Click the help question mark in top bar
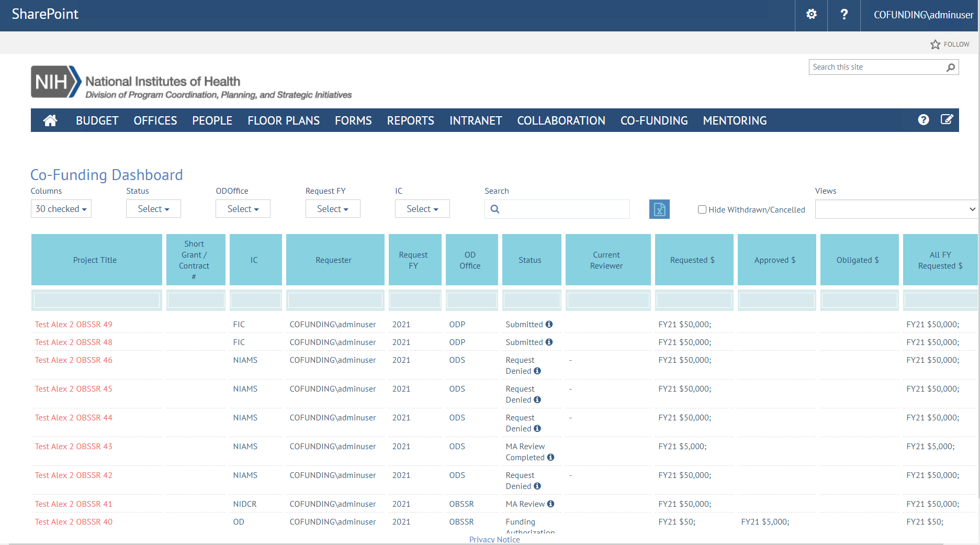Screen dimensions: 980x545 (844, 15)
